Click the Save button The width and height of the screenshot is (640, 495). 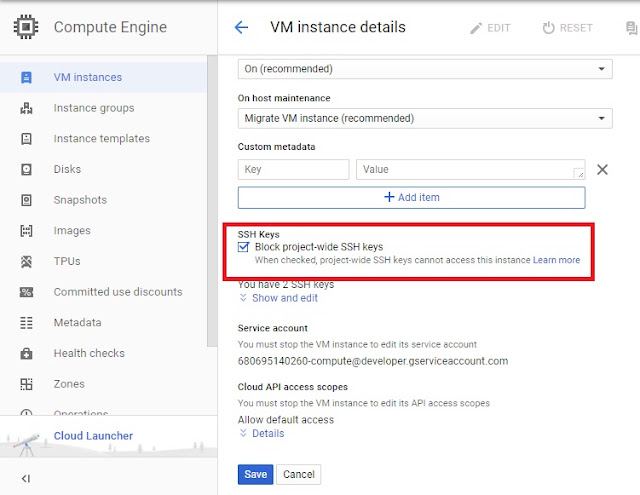pos(256,474)
